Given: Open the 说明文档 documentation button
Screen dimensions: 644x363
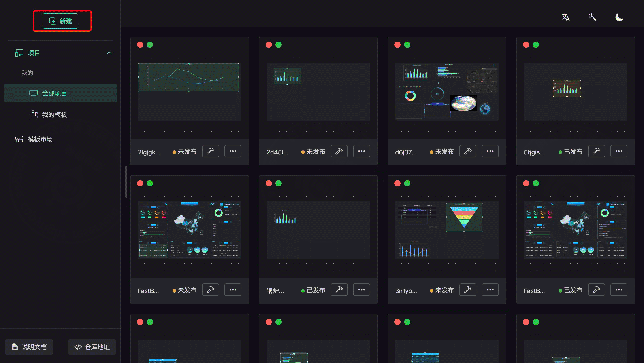Looking at the screenshot, I should point(29,347).
